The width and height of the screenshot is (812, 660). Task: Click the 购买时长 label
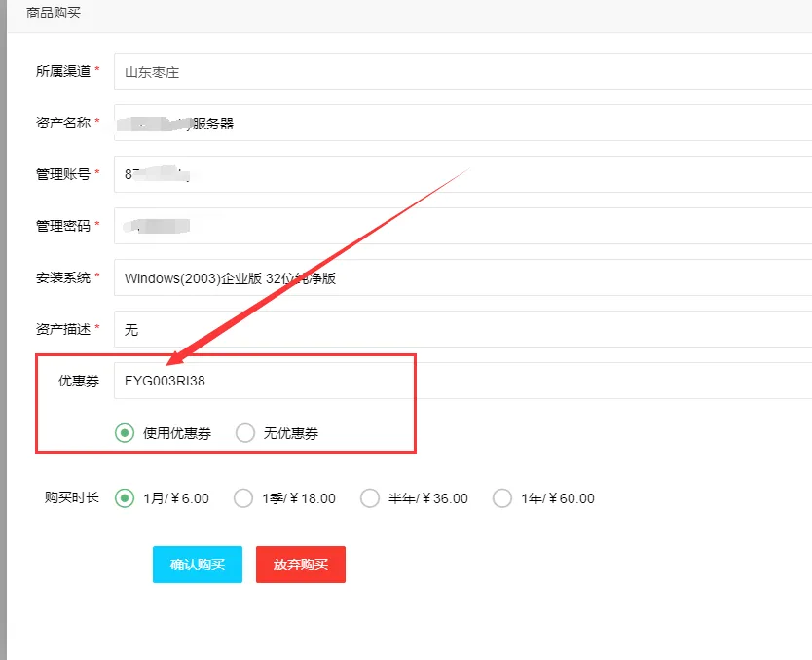click(x=71, y=497)
